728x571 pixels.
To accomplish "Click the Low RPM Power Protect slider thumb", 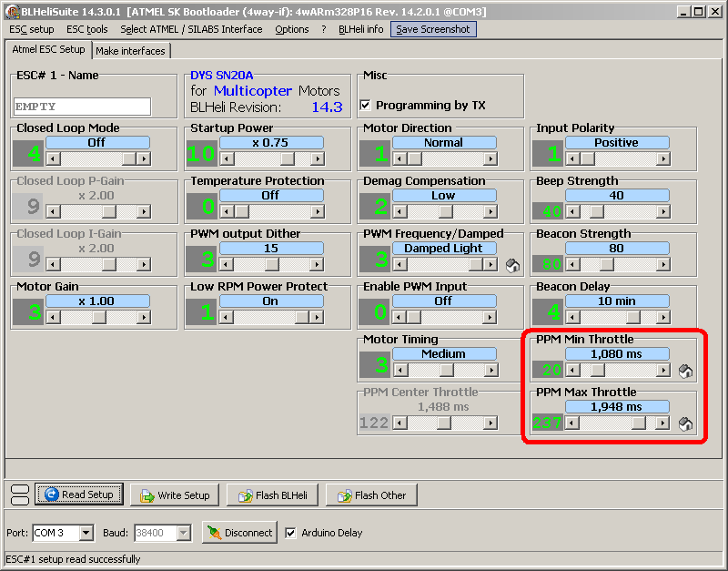I will (x=302, y=317).
